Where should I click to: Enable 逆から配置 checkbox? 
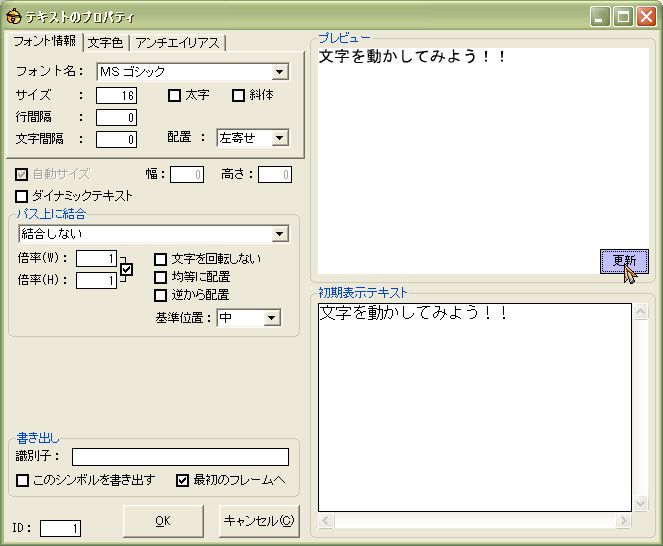[160, 295]
